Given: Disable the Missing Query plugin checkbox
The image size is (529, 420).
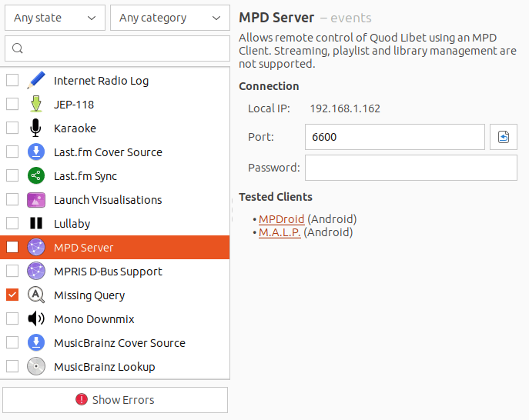Looking at the screenshot, I should (12, 295).
